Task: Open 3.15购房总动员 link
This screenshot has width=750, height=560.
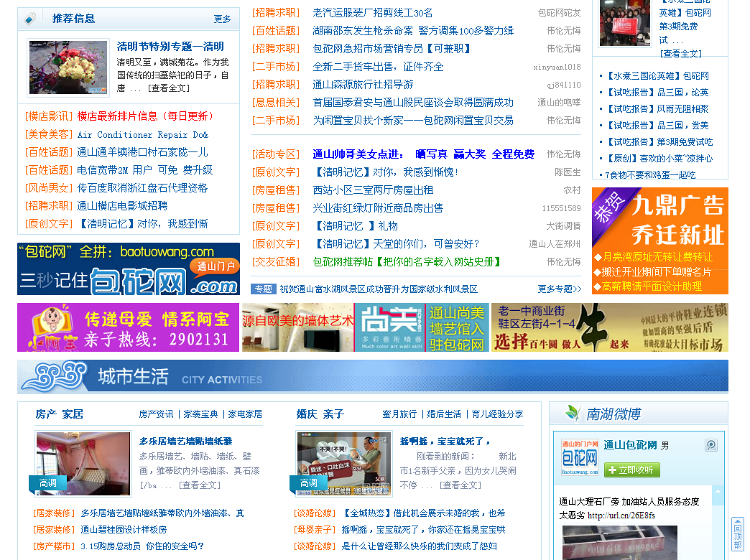Action: pyautogui.click(x=142, y=546)
